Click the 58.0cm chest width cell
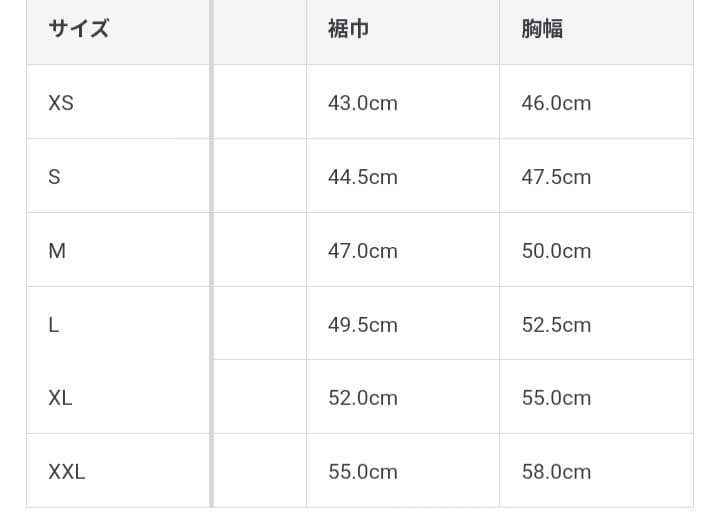The width and height of the screenshot is (720, 525). coord(556,472)
